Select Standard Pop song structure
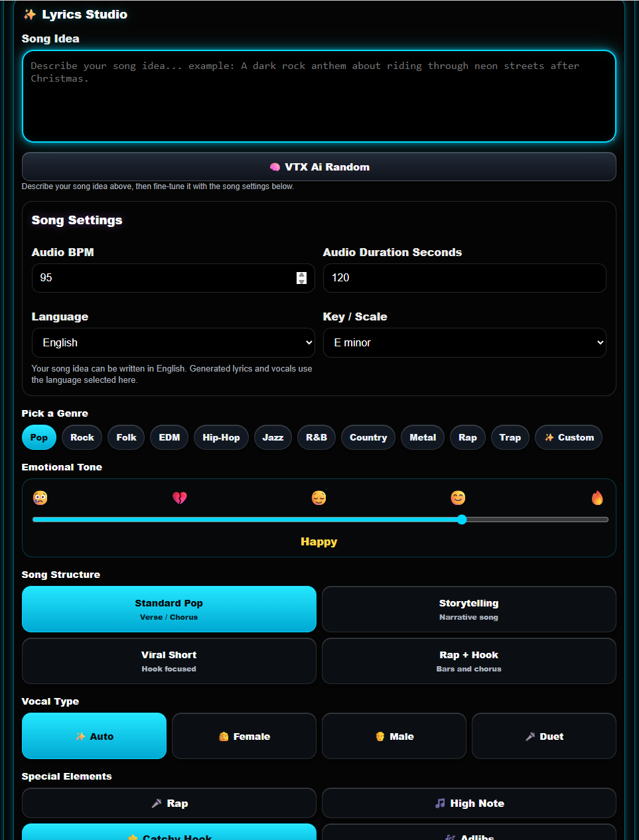The image size is (639, 840). tap(169, 609)
